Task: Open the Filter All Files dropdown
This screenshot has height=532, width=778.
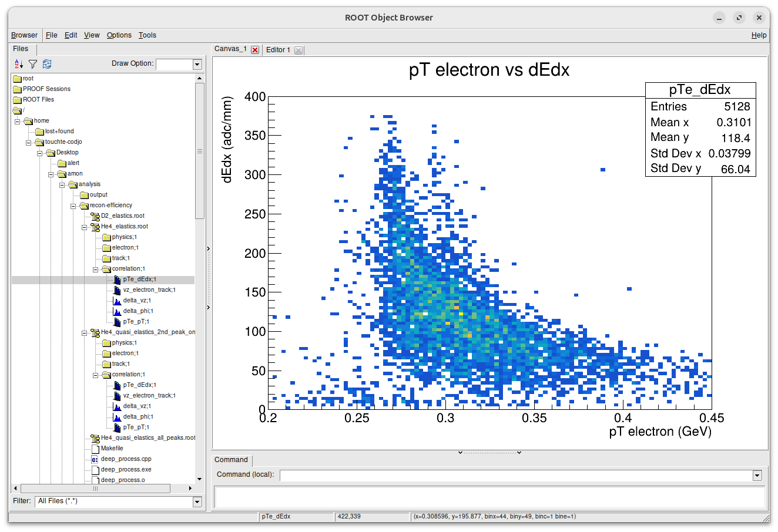Action: pos(197,501)
